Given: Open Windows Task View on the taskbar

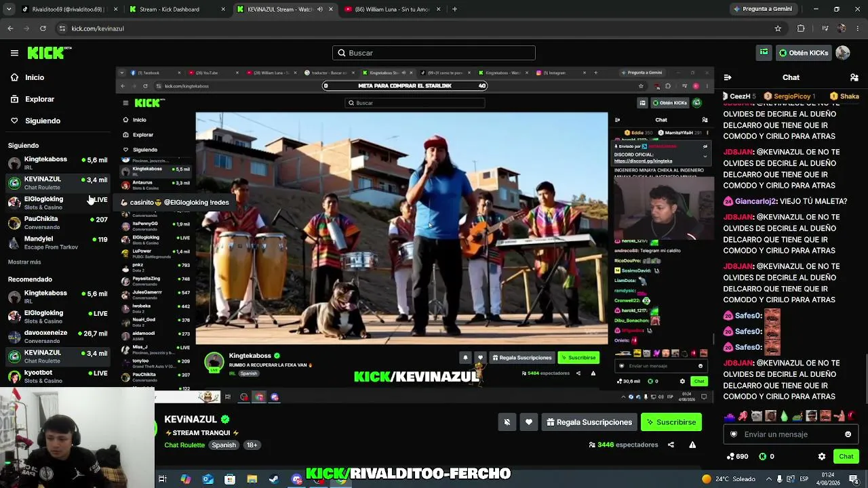Looking at the screenshot, I should tap(163, 479).
